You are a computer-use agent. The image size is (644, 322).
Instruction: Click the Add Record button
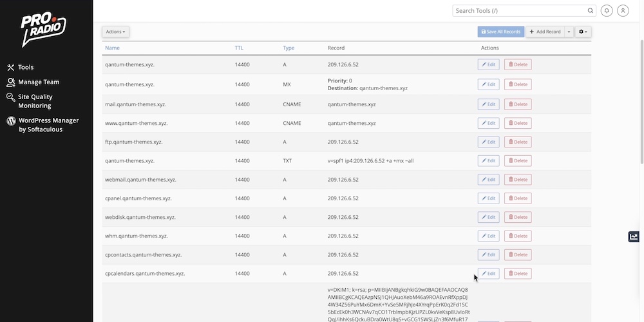(x=545, y=32)
